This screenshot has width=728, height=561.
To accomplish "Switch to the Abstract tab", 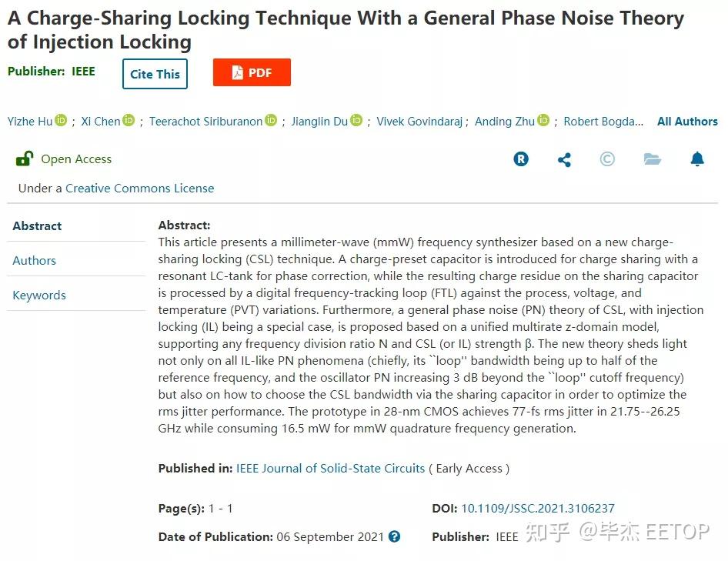I will [37, 225].
